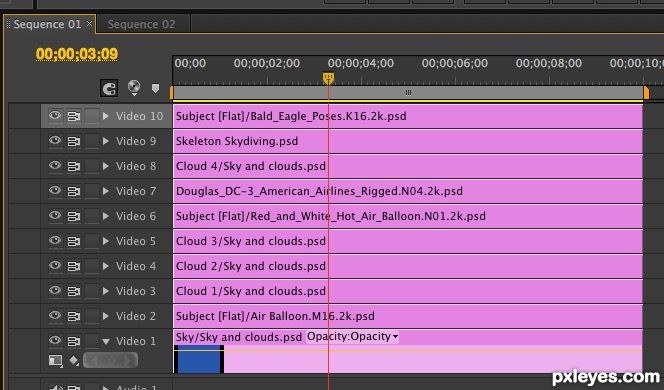This screenshot has height=390, width=664.
Task: Expand the Video 5 track
Action: tap(106, 241)
